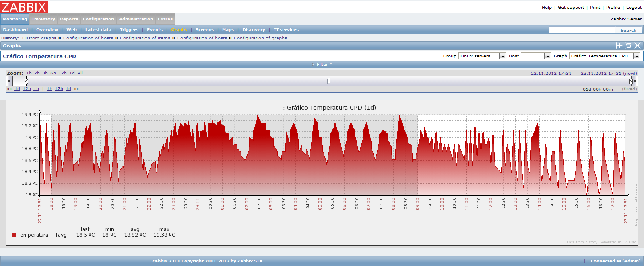The width and height of the screenshot is (644, 266).
Task: Click the end date 23.11.2012 17:31 (now!)
Action: pos(609,74)
